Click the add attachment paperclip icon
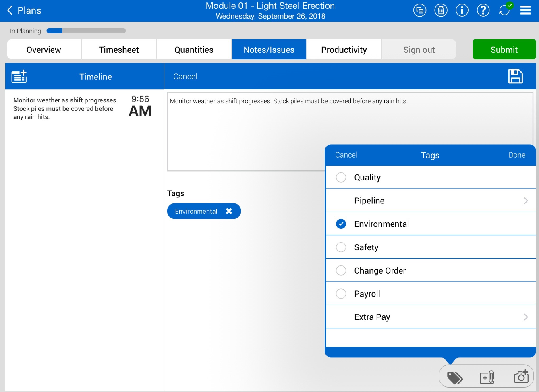This screenshot has width=539, height=392. point(487,377)
